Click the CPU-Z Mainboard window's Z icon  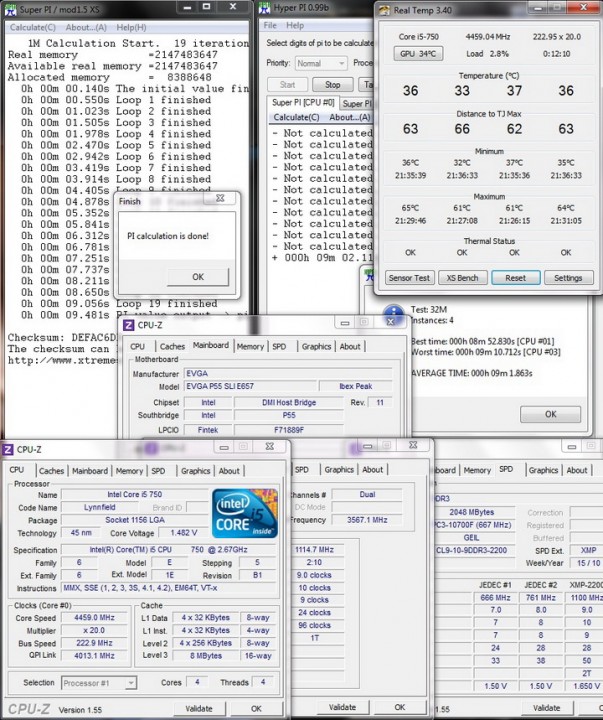click(x=128, y=325)
